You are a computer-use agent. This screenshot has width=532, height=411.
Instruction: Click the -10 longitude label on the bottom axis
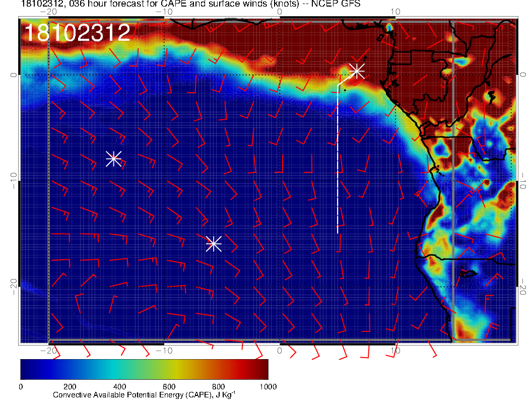click(x=164, y=350)
